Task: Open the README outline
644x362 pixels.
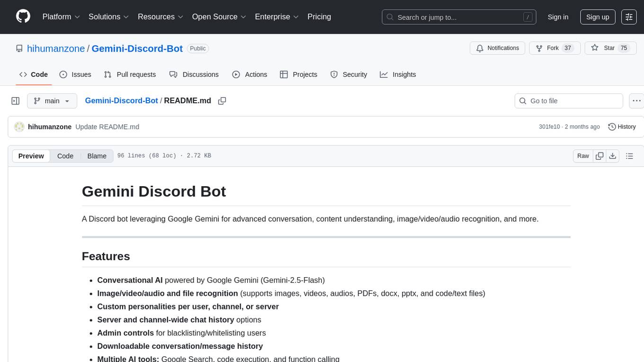Action: 629,156
